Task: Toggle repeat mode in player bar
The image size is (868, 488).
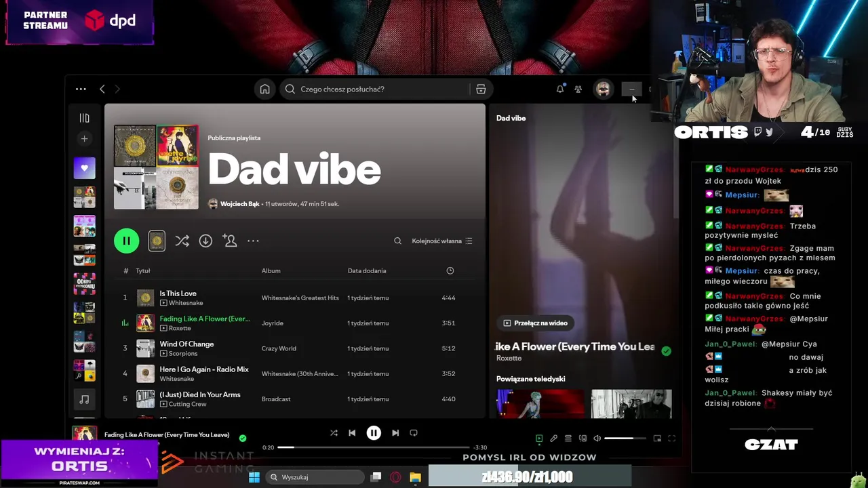Action: coord(414,433)
